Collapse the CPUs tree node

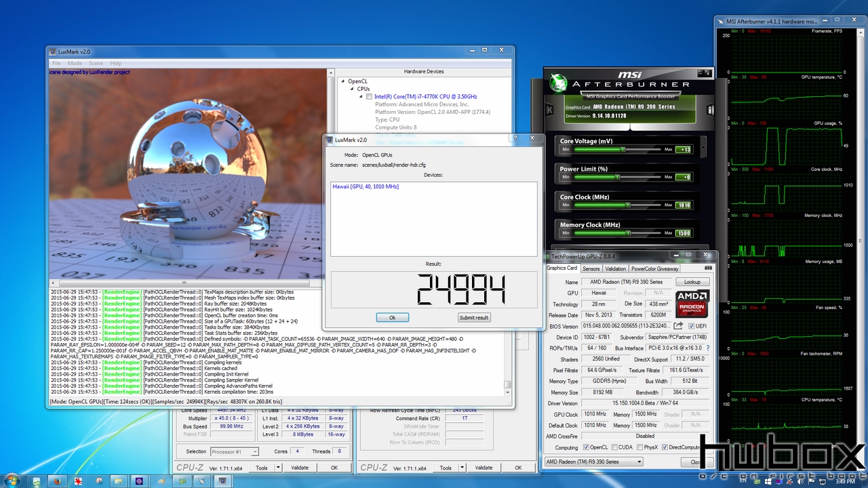[351, 89]
